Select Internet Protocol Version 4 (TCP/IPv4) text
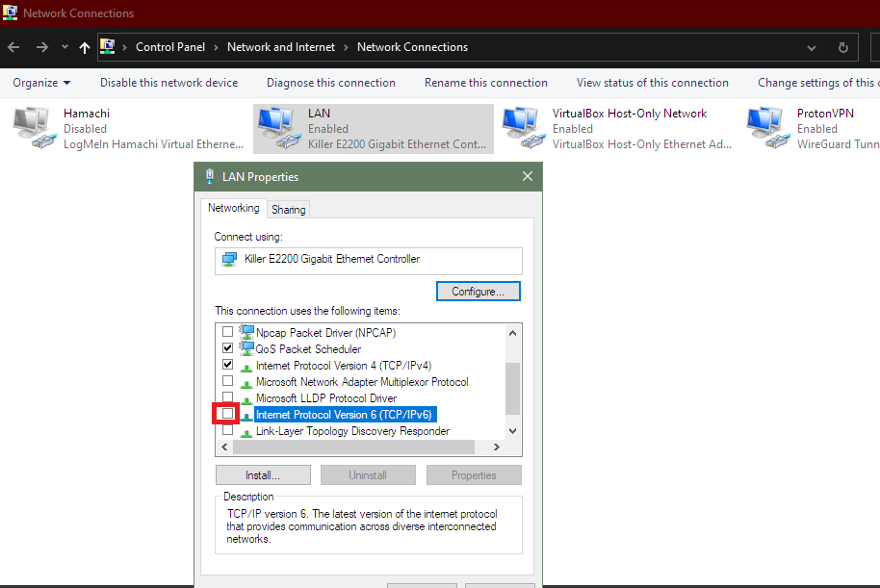880x588 pixels. pos(344,366)
